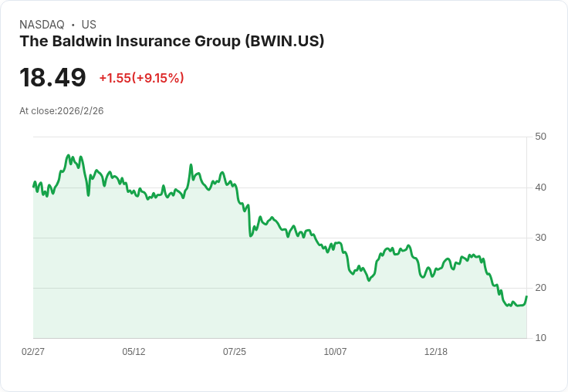Click the final point of the price line

[x=526, y=296]
